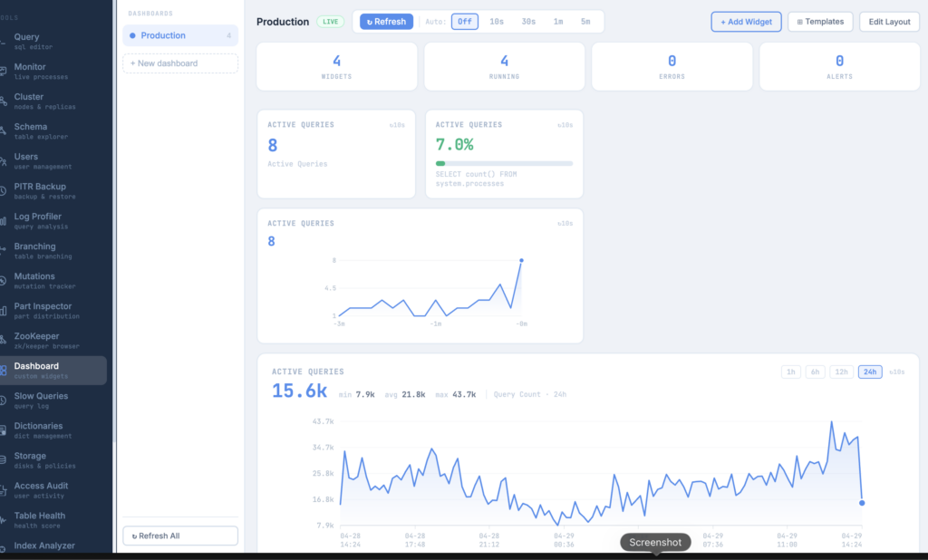Open the Dictionaries icon in sidebar
This screenshot has width=928, height=560.
(x=3, y=430)
